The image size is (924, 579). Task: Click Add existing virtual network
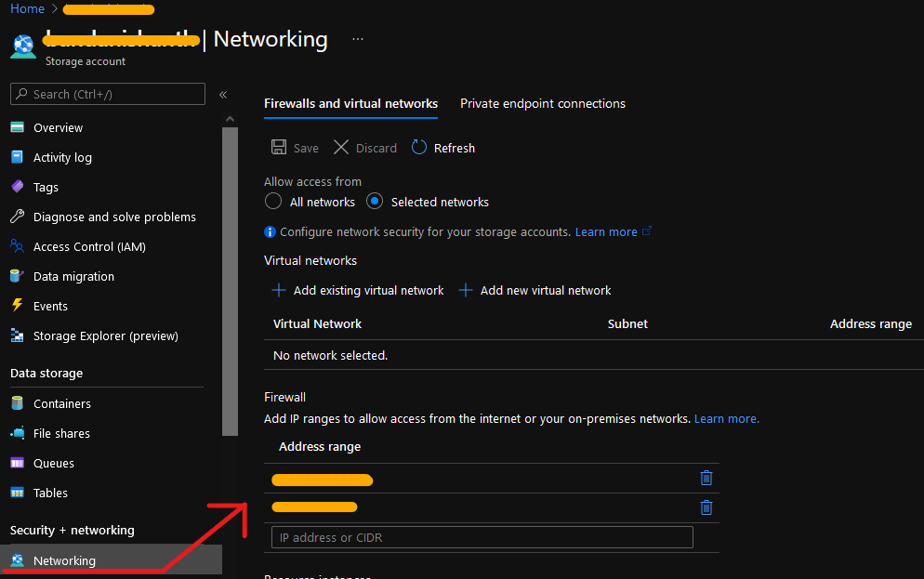coord(357,290)
